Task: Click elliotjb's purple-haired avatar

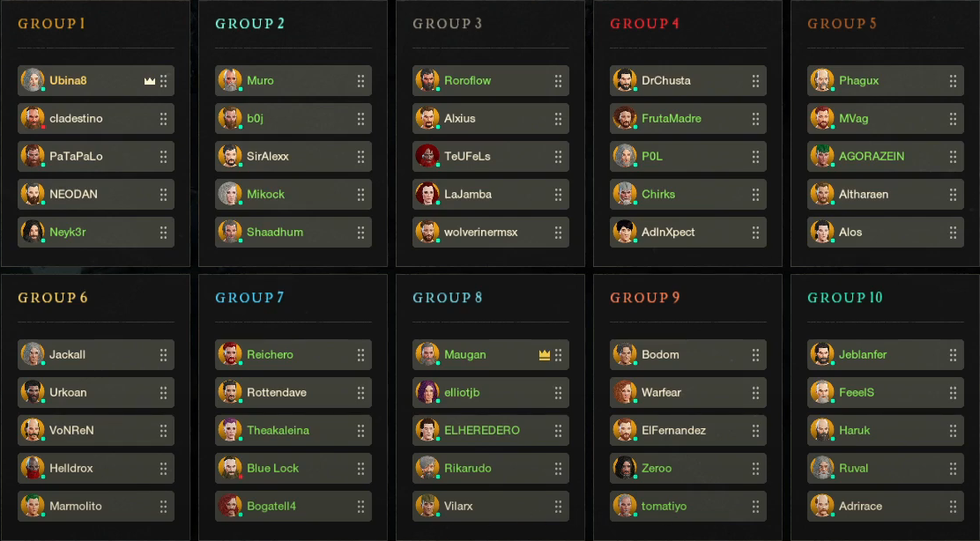Action: coord(427,392)
